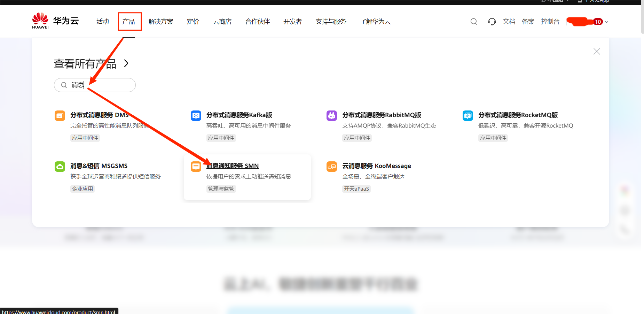The height and width of the screenshot is (314, 644).
Task: Open 分布式消息服务Kafka版 product
Action: [x=239, y=115]
